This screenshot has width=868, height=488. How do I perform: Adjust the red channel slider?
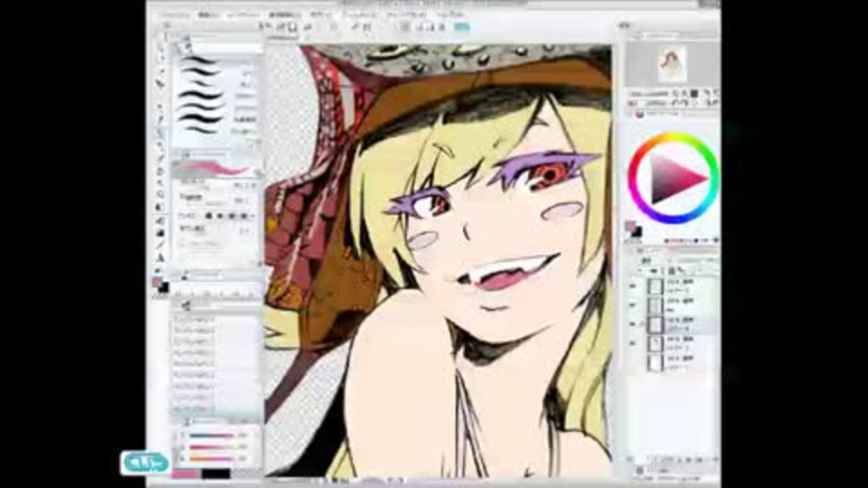pyautogui.click(x=212, y=436)
